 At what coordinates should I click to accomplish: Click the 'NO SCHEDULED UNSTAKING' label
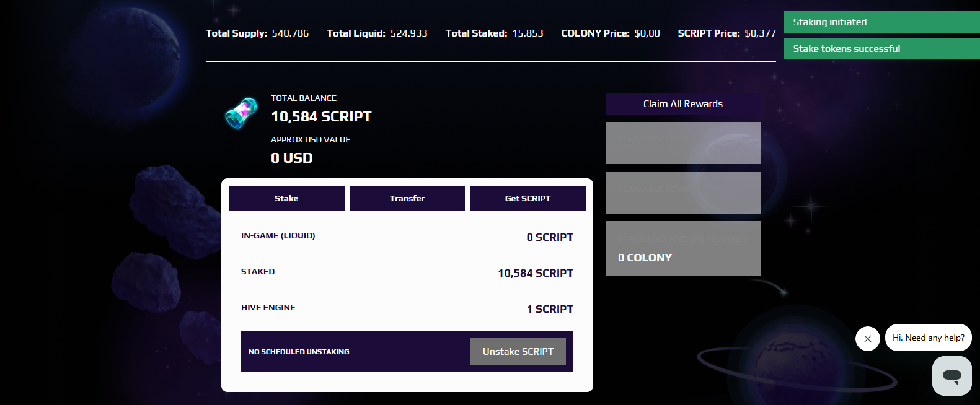[x=299, y=352]
